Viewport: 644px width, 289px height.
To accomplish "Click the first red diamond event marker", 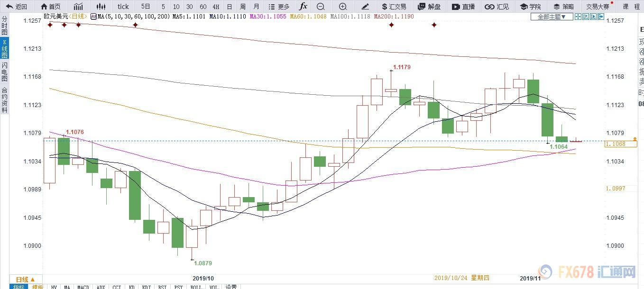I will (x=50, y=25).
